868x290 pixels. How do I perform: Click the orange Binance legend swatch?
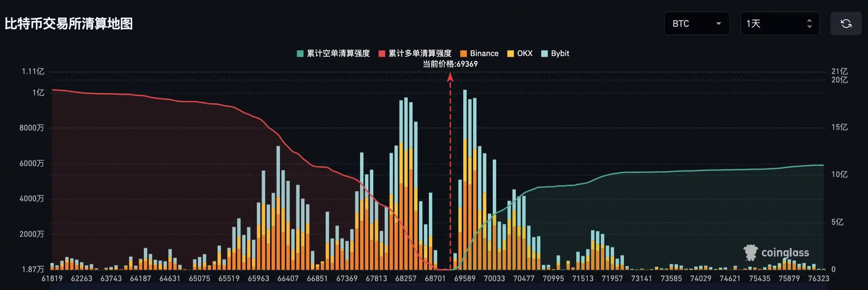463,54
